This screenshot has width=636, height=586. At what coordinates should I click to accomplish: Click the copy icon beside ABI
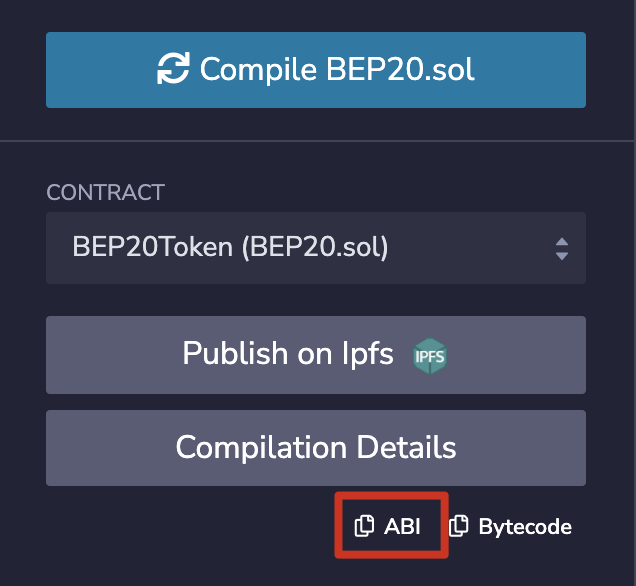[x=365, y=526]
